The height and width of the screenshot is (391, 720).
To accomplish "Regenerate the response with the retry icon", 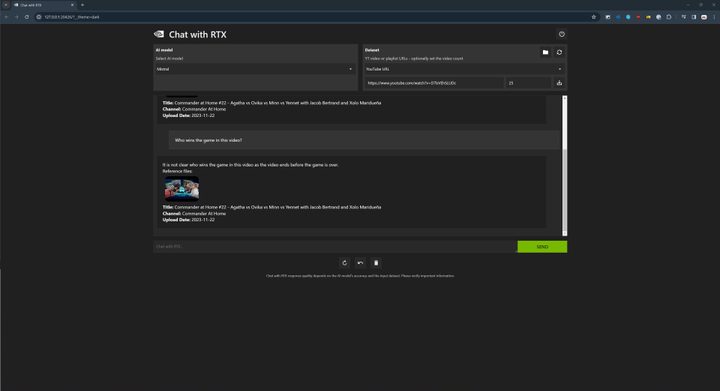I will pyautogui.click(x=345, y=263).
